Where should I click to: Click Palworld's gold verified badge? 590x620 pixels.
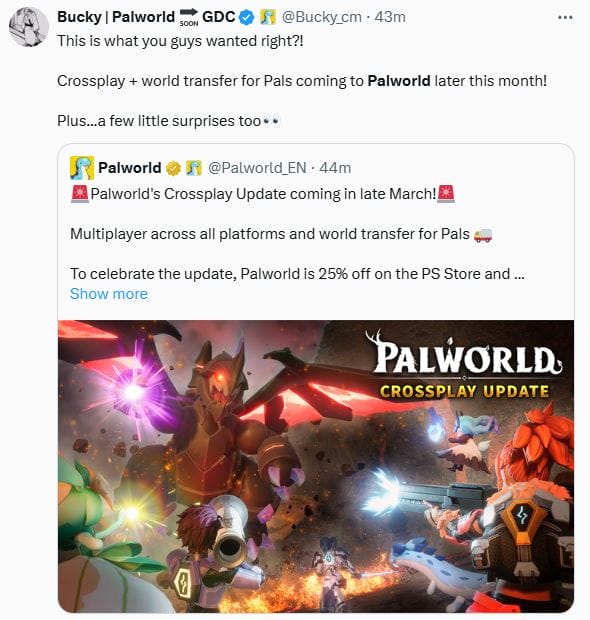point(173,168)
